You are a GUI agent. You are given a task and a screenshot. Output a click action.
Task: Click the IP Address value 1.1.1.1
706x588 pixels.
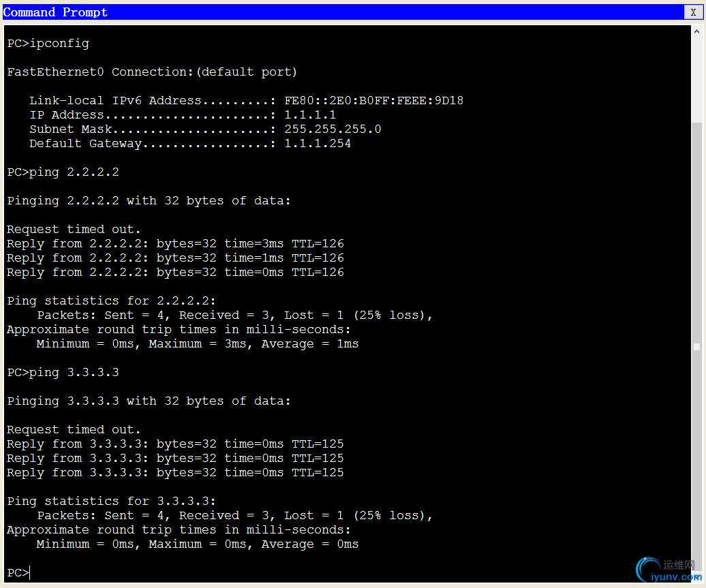[x=310, y=115]
